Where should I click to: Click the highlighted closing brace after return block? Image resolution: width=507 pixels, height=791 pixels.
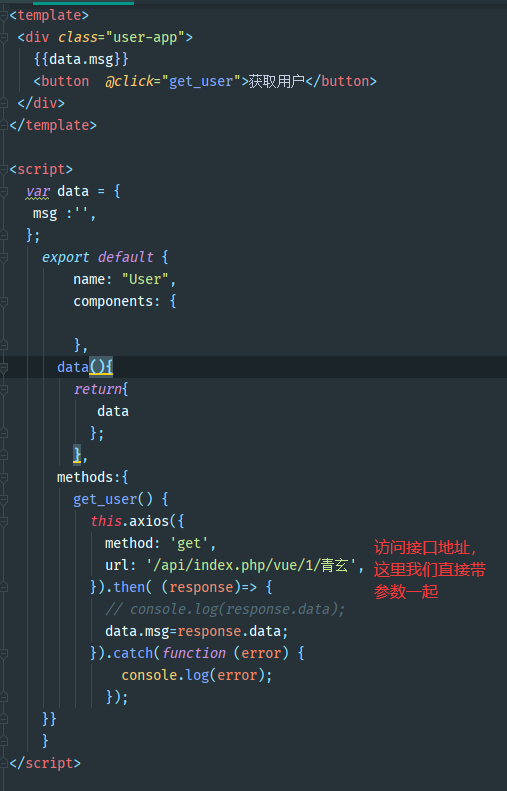(x=77, y=455)
